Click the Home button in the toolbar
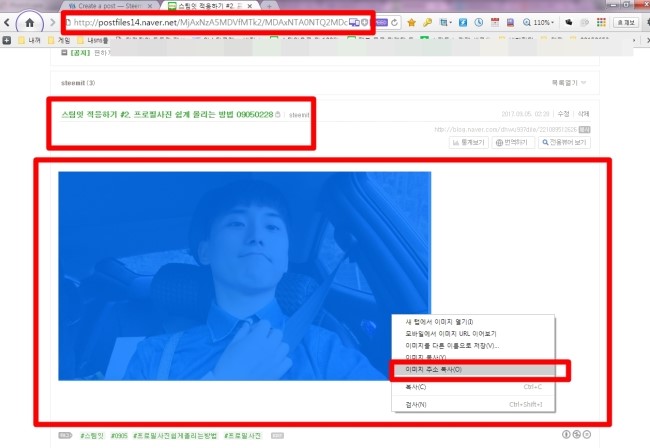The height and width of the screenshot is (448, 650). (30, 22)
